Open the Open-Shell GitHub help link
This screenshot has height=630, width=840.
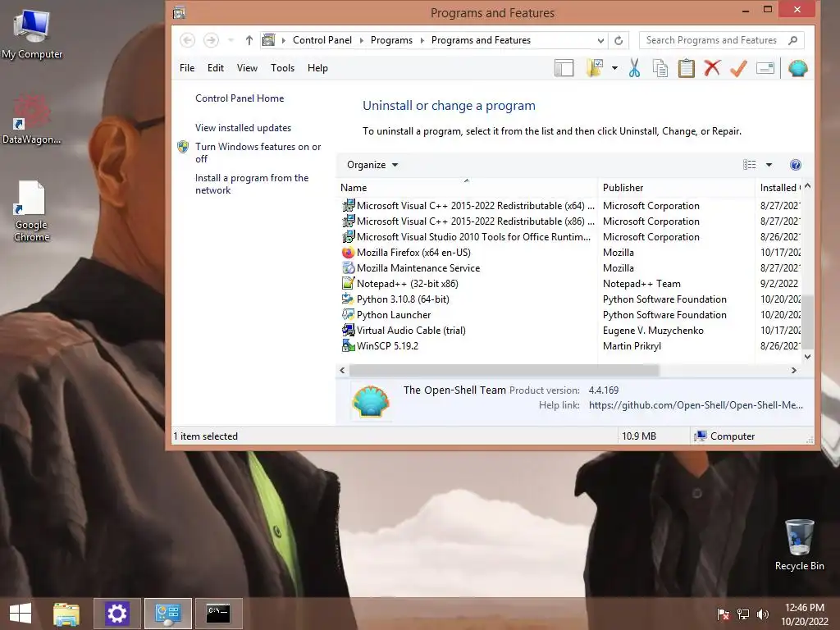(696, 405)
